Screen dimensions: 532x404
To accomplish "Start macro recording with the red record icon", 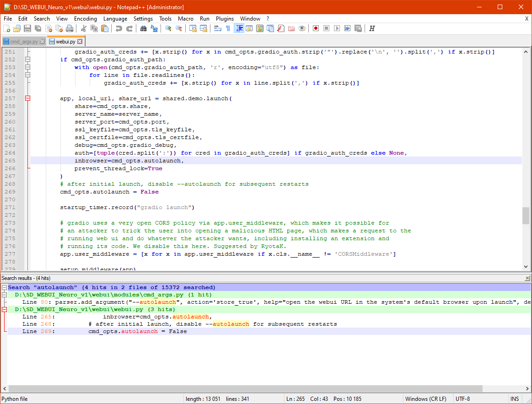I will click(316, 28).
